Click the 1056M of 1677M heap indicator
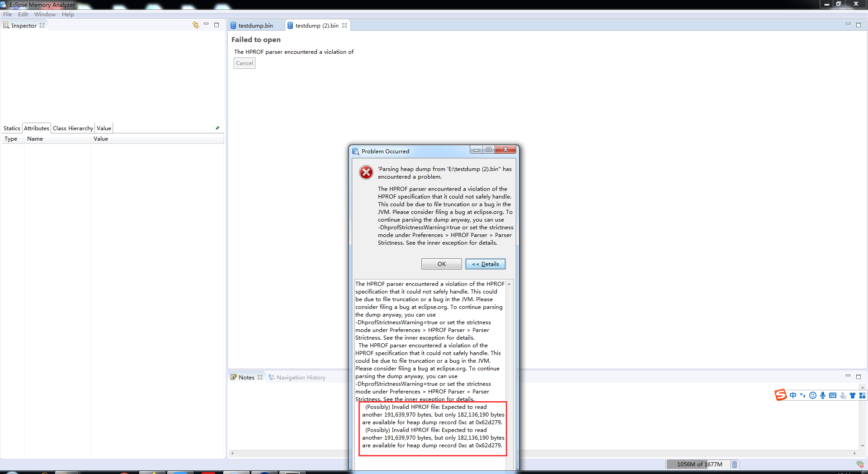This screenshot has height=474, width=868. point(699,464)
